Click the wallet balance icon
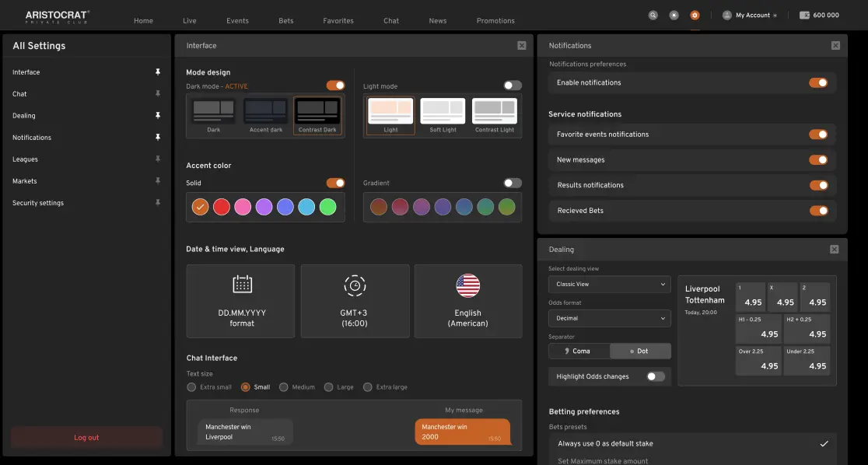Image resolution: width=868 pixels, height=465 pixels. click(804, 15)
